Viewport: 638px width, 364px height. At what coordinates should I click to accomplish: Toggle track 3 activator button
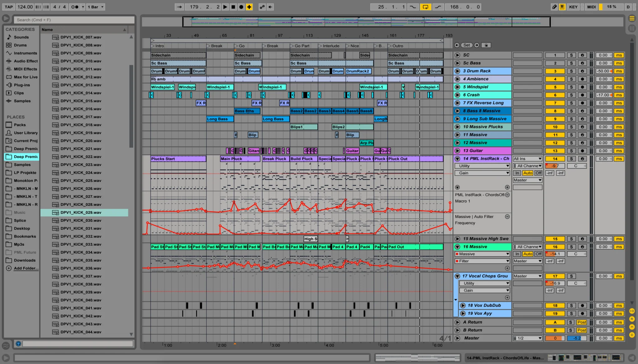coord(555,71)
